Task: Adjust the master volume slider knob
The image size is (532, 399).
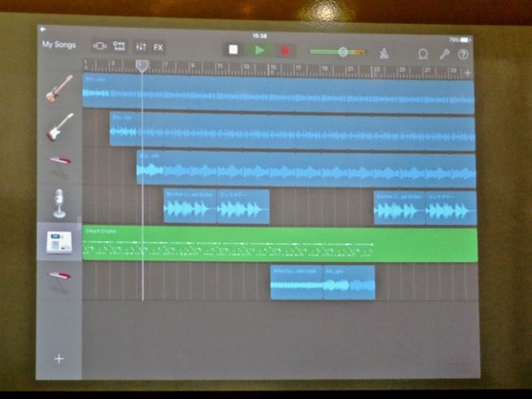Action: pyautogui.click(x=343, y=52)
